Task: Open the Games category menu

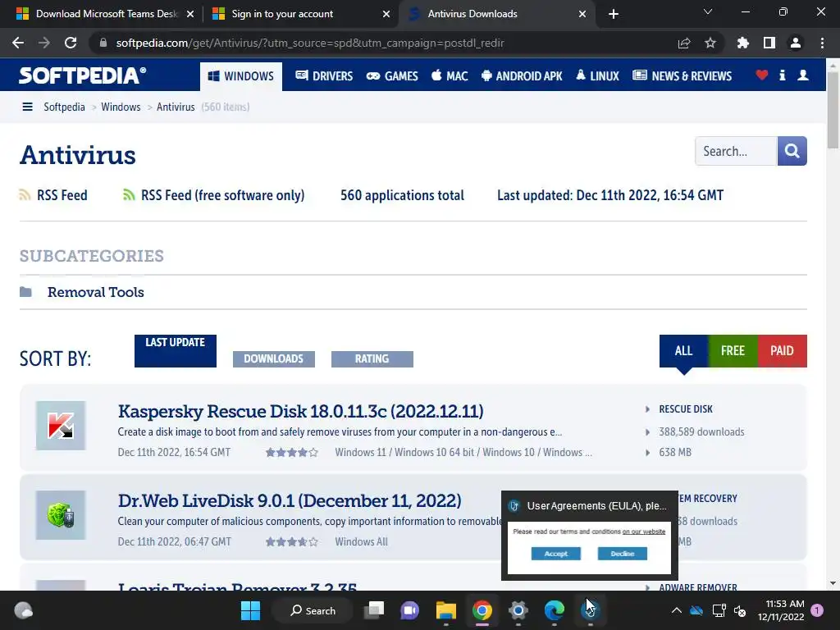Action: (x=392, y=76)
